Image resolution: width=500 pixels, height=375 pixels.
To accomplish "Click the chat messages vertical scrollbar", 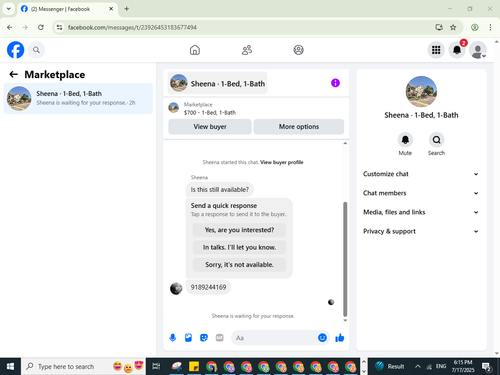I will (x=345, y=259).
